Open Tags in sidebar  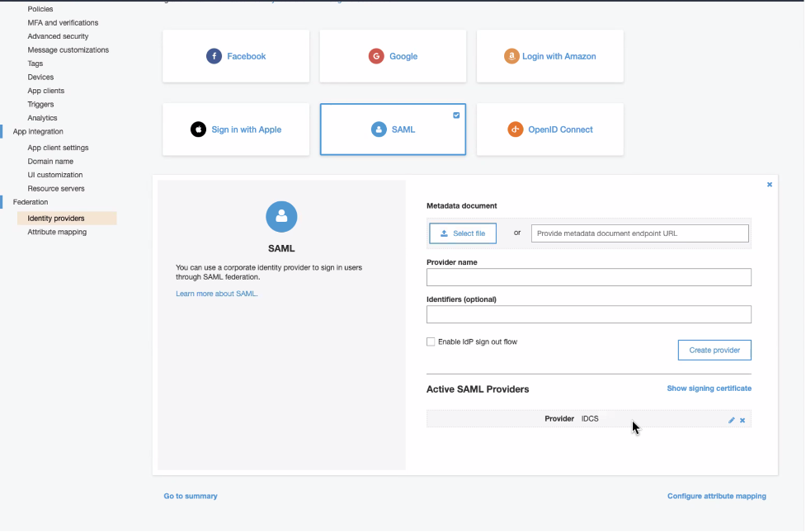point(35,64)
